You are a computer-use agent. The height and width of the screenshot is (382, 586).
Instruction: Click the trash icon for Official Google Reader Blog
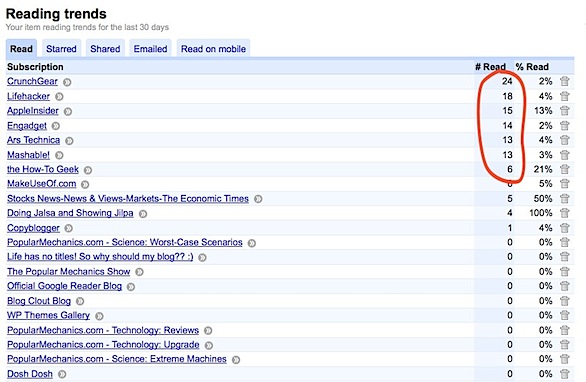565,286
